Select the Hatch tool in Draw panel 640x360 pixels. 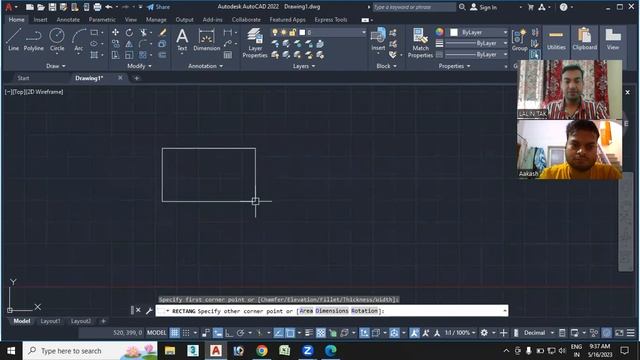[94, 55]
